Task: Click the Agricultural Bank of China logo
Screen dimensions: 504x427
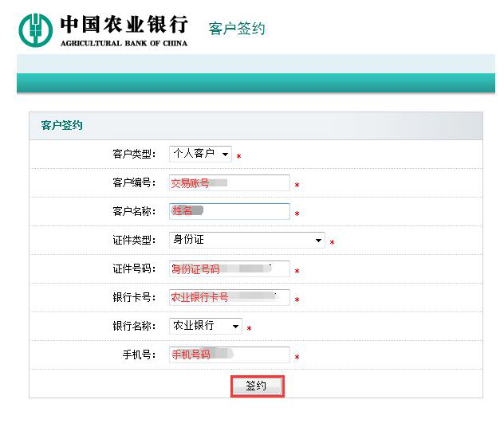Action: pyautogui.click(x=35, y=30)
